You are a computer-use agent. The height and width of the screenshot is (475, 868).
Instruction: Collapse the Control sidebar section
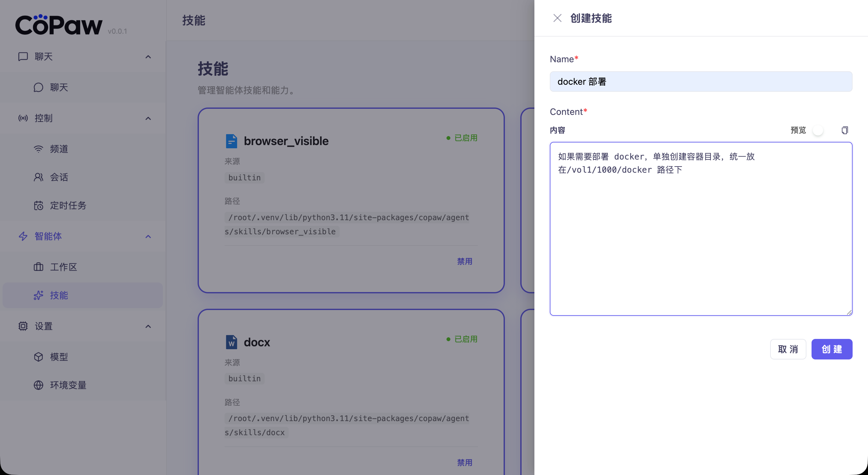point(148,118)
